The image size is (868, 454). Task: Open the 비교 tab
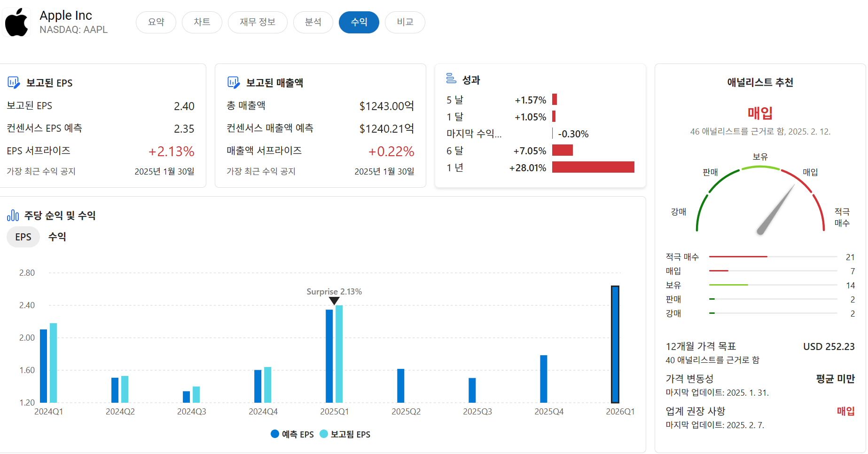(405, 22)
